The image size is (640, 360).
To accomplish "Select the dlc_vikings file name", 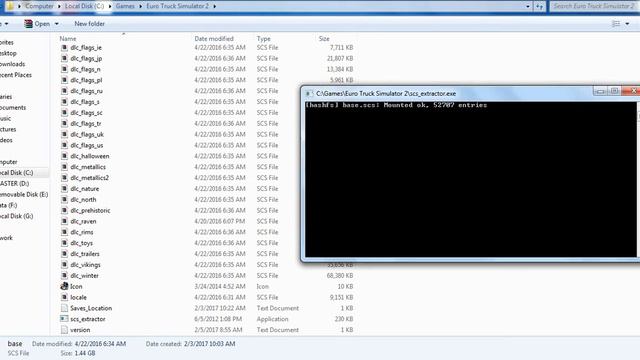I will click(x=85, y=264).
